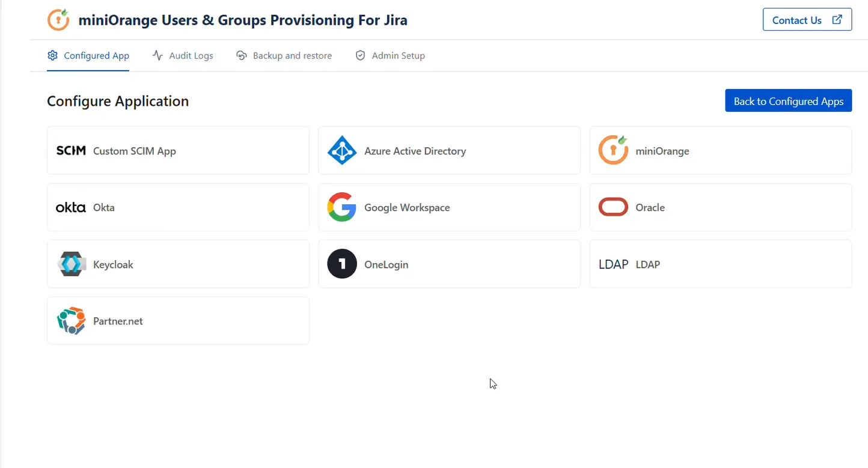The image size is (868, 468).
Task: Select the Partner.net application card
Action: (178, 321)
